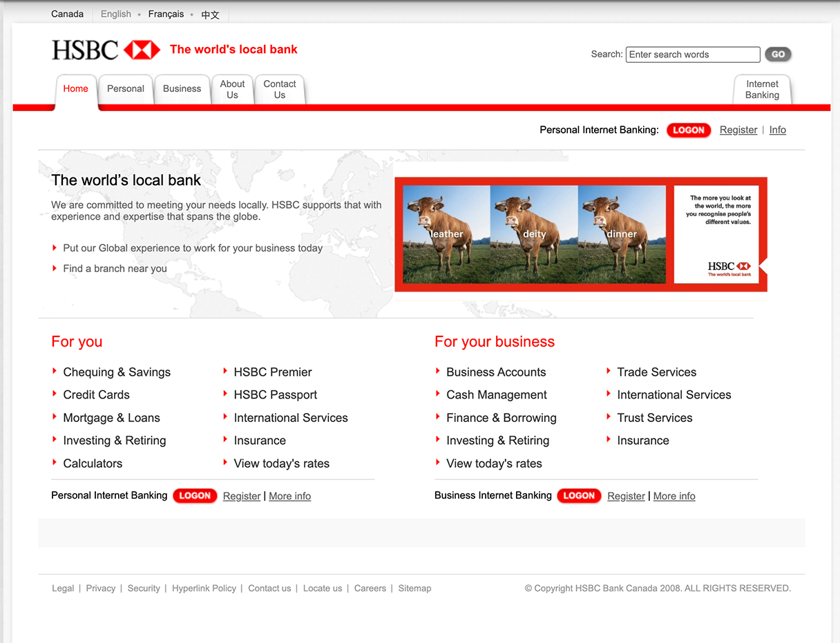The height and width of the screenshot is (643, 840).
Task: Open More info for Business Internet Banking
Action: pos(674,496)
